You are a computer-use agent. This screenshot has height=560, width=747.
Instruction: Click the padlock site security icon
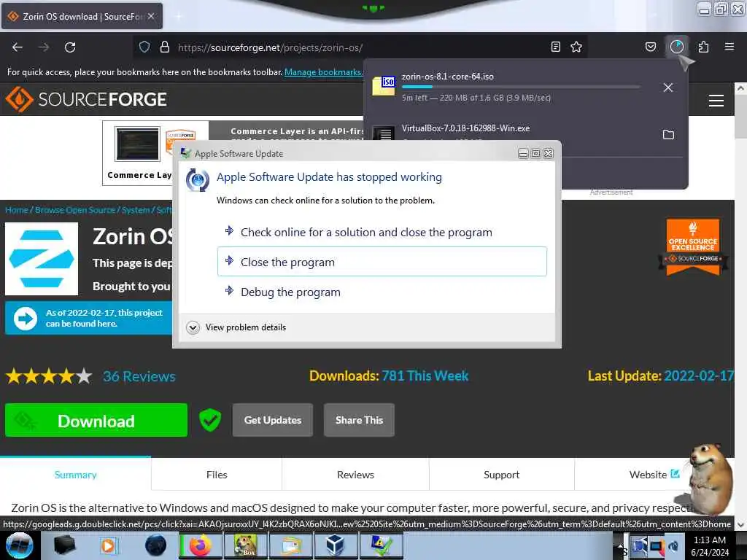coord(165,47)
